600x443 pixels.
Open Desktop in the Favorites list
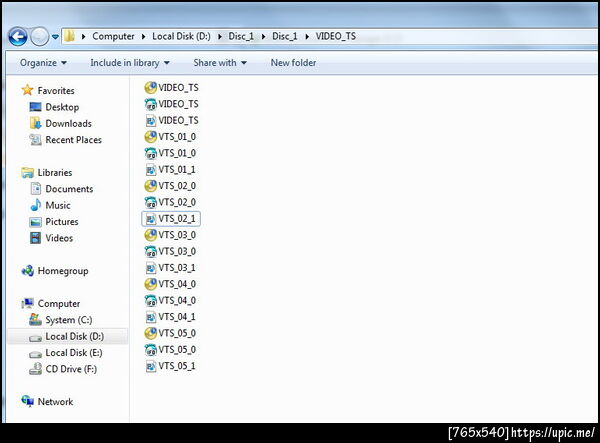coord(62,107)
